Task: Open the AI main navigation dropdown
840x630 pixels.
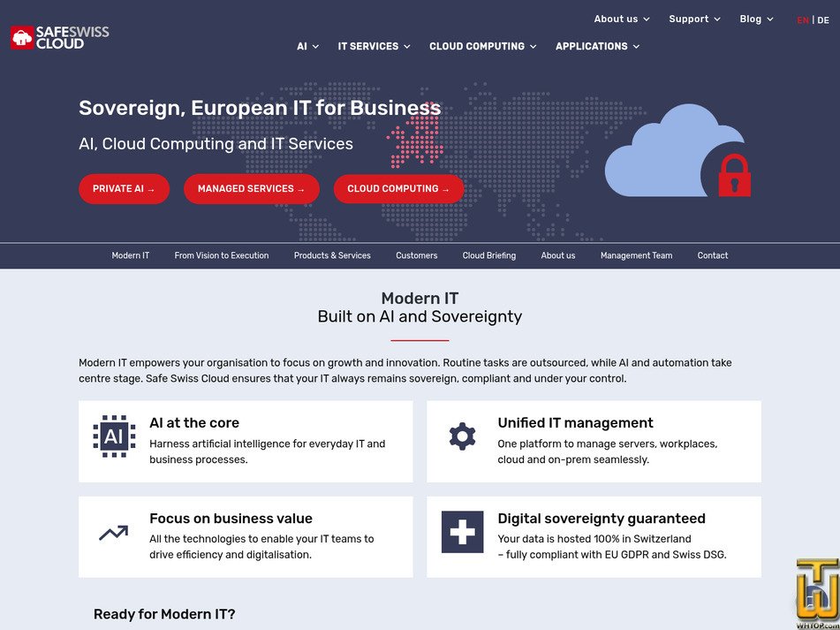Action: click(x=307, y=46)
